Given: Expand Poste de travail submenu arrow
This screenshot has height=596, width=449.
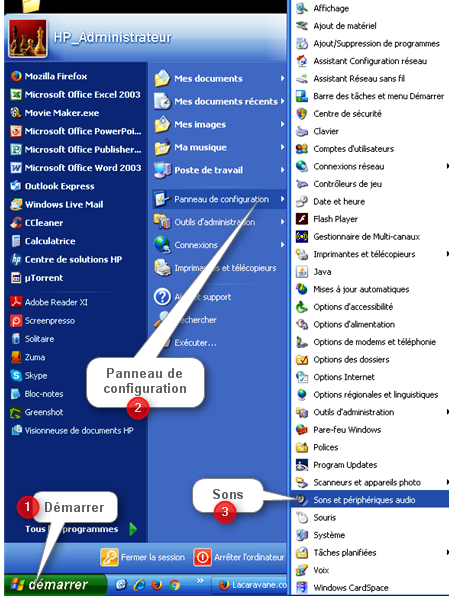Looking at the screenshot, I should (282, 170).
